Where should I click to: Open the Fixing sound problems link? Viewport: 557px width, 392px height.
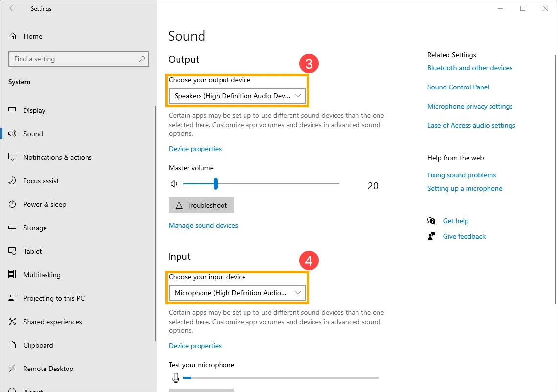tap(462, 175)
